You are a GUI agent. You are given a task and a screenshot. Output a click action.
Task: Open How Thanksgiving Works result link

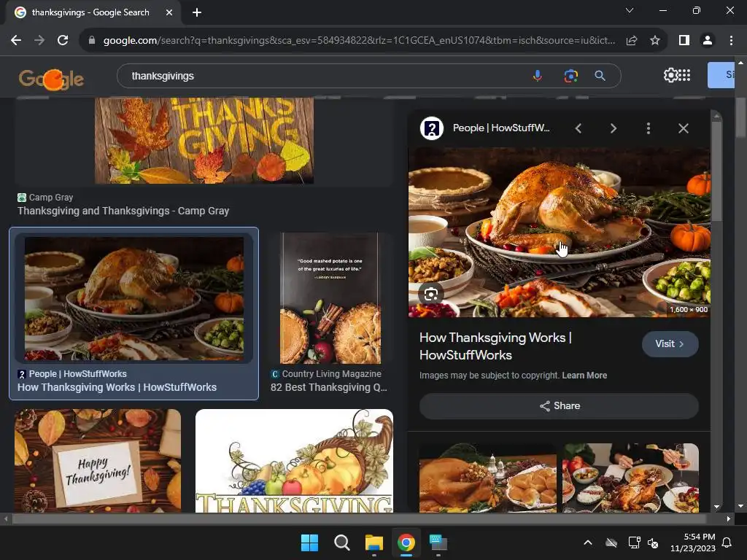point(117,387)
